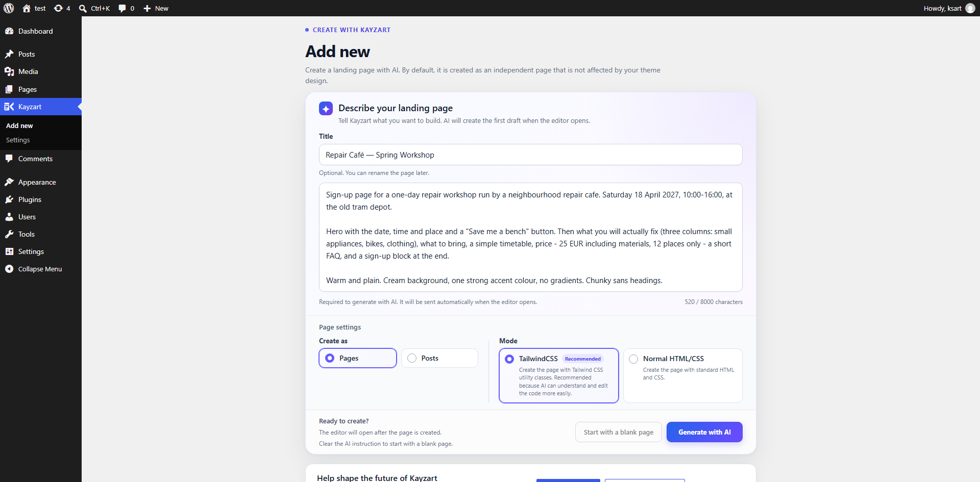Select Pages under Create as

coord(358,358)
